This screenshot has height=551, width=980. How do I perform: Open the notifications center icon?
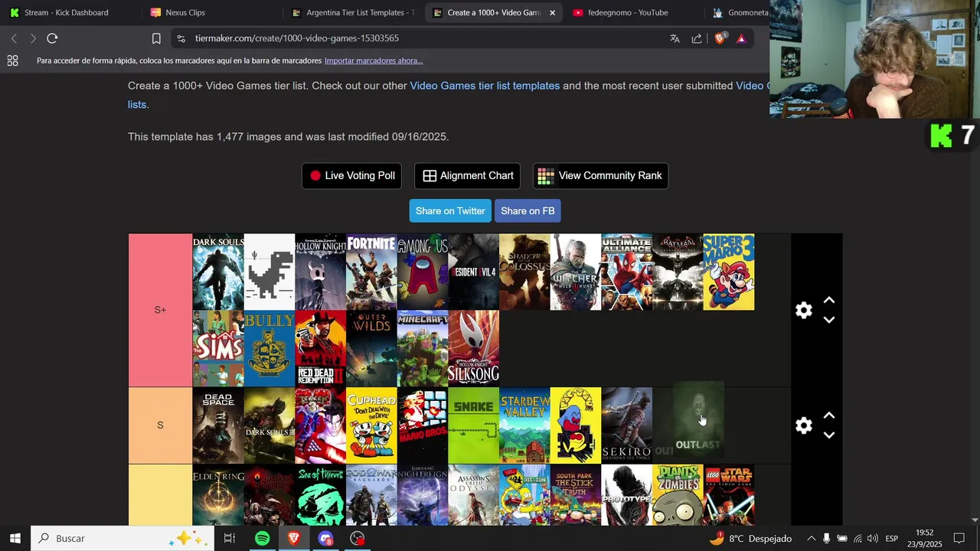pyautogui.click(x=959, y=539)
